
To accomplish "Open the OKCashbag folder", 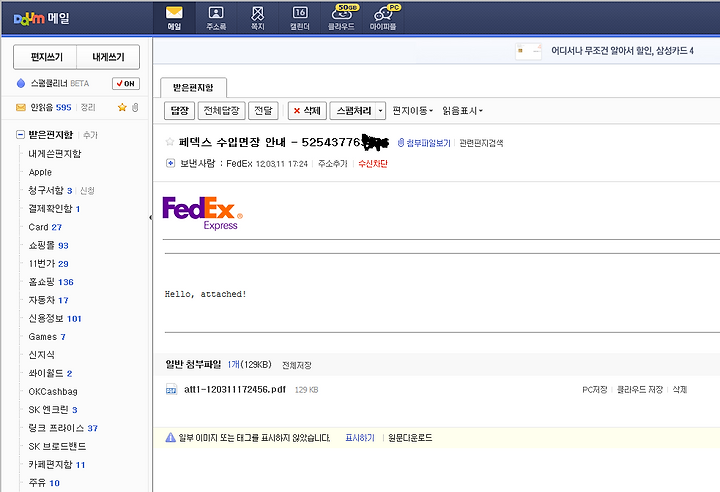I will coord(53,391).
